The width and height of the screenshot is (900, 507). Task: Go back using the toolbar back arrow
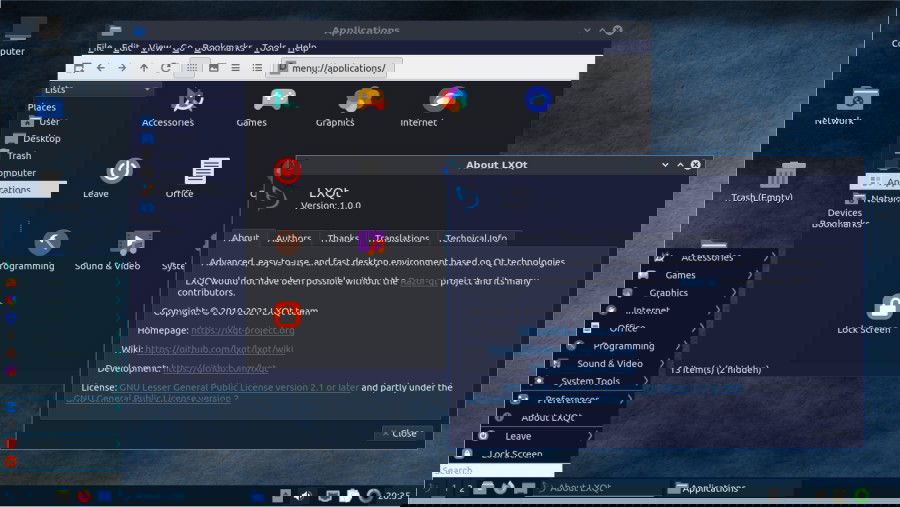pyautogui.click(x=101, y=68)
